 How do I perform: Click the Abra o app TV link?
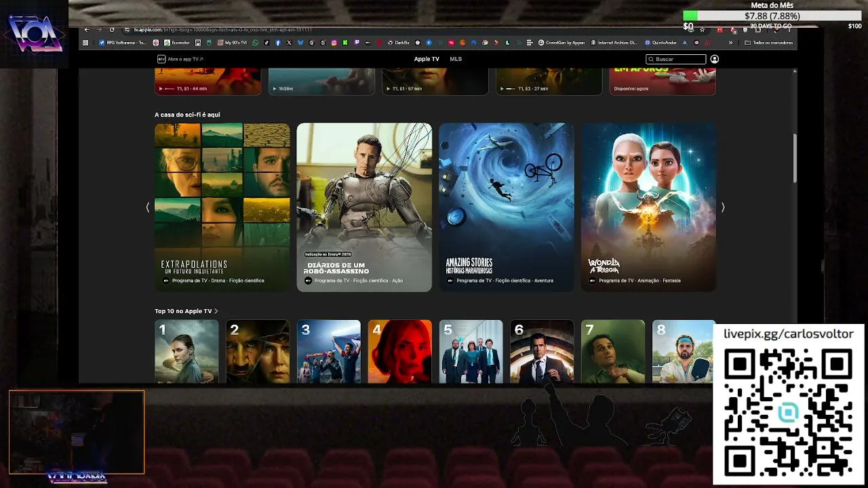180,59
